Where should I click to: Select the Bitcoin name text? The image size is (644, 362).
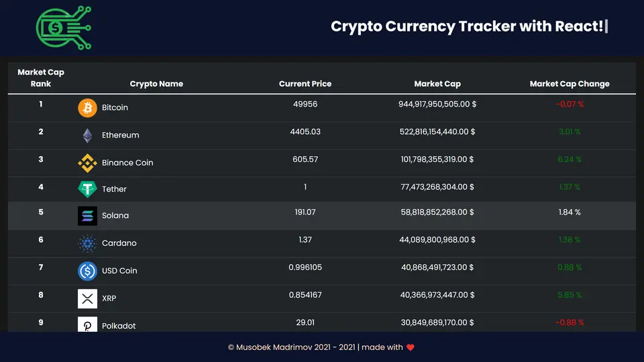(115, 107)
